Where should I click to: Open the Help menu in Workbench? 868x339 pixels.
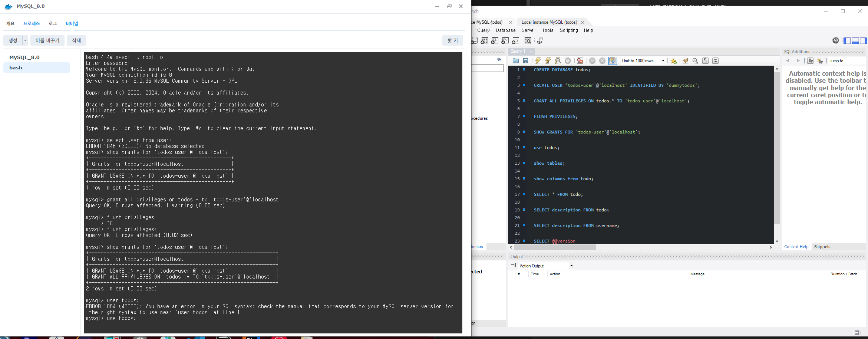point(588,30)
